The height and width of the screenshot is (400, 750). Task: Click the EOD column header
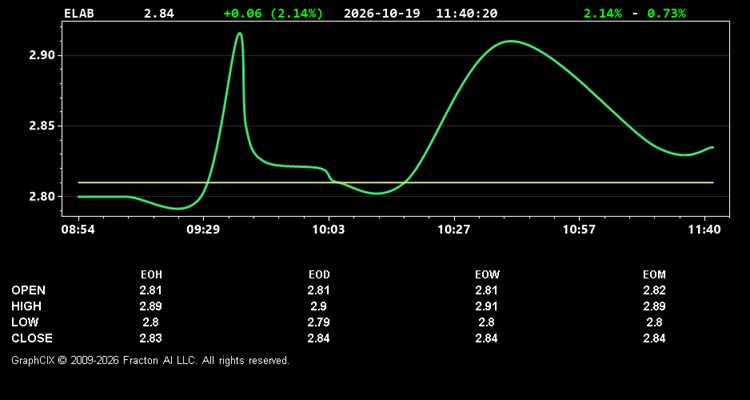[x=319, y=275]
